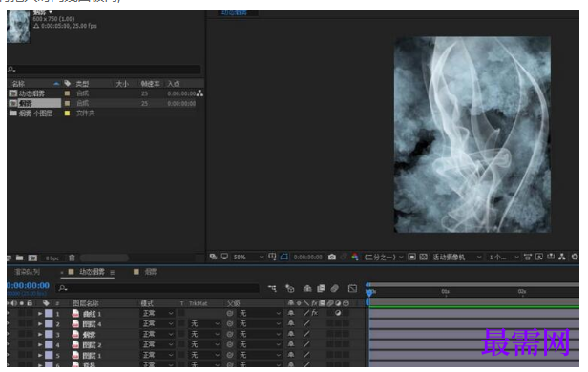Open composition flowchart icon in the viewer bar

(x=561, y=257)
